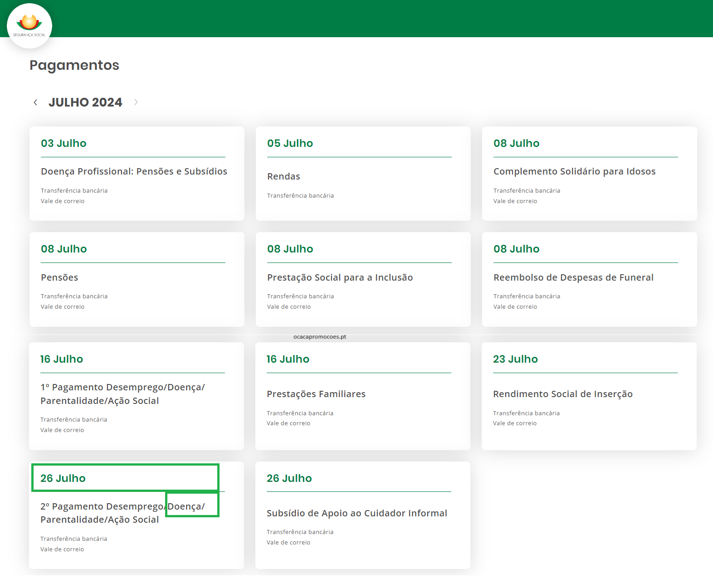Select 2º Pagamento Desemprego/Doença card

tap(122, 513)
